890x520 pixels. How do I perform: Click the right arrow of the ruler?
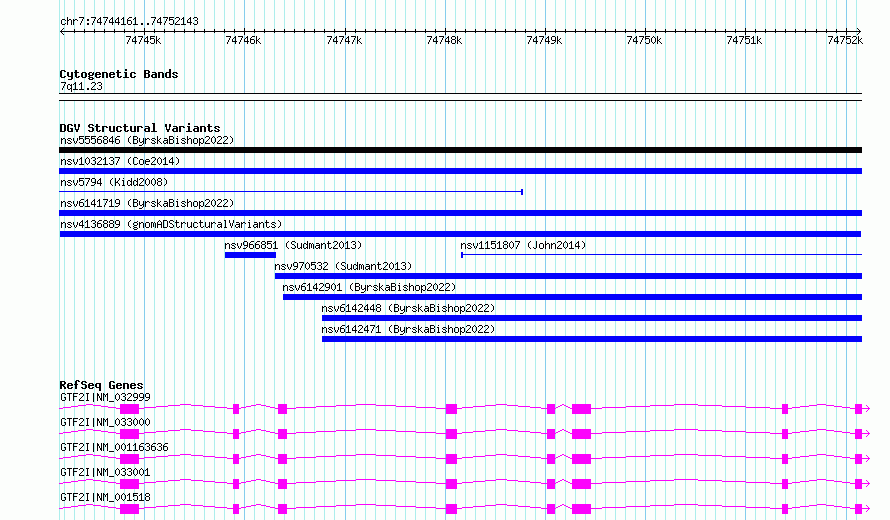[859, 31]
